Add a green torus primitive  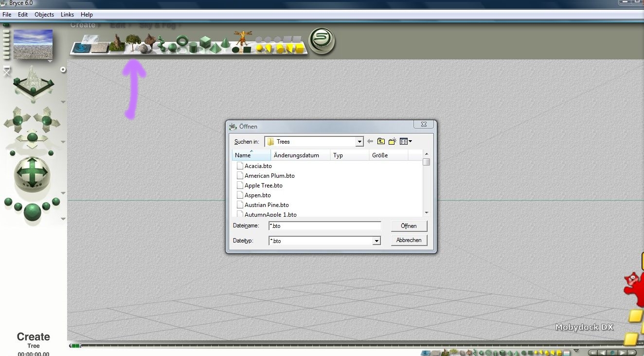[182, 41]
